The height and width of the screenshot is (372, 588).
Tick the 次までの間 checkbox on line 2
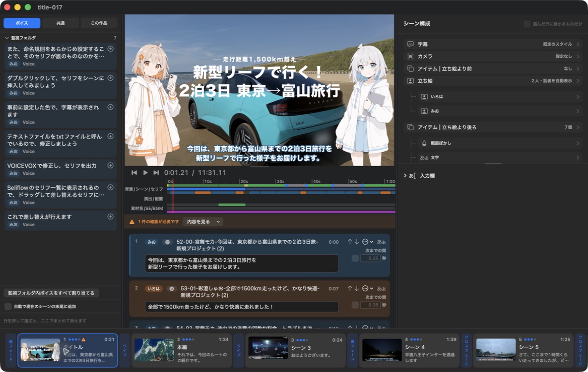355,305
